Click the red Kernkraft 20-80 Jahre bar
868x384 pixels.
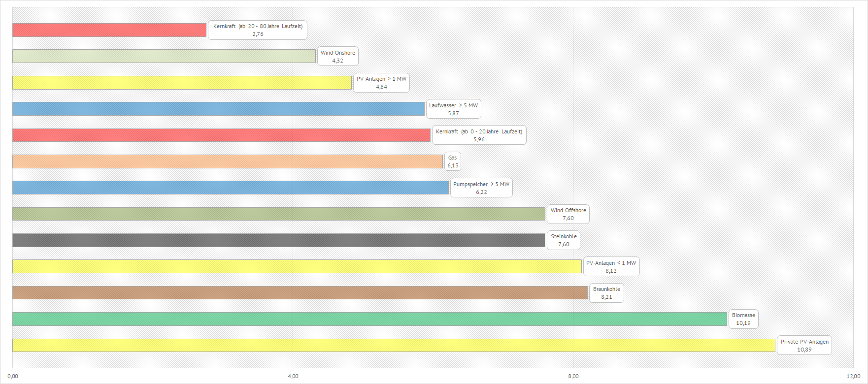109,30
